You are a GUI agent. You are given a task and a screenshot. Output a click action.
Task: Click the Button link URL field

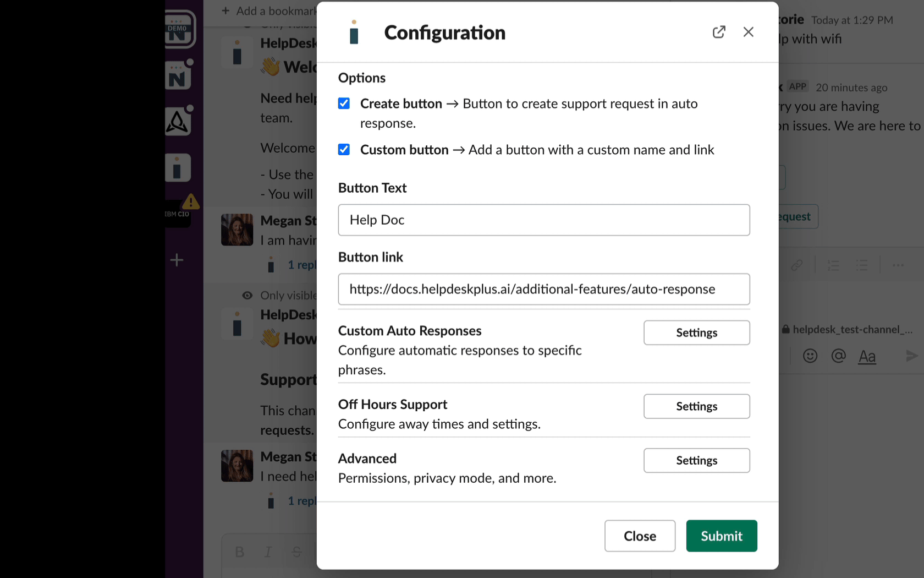(544, 290)
